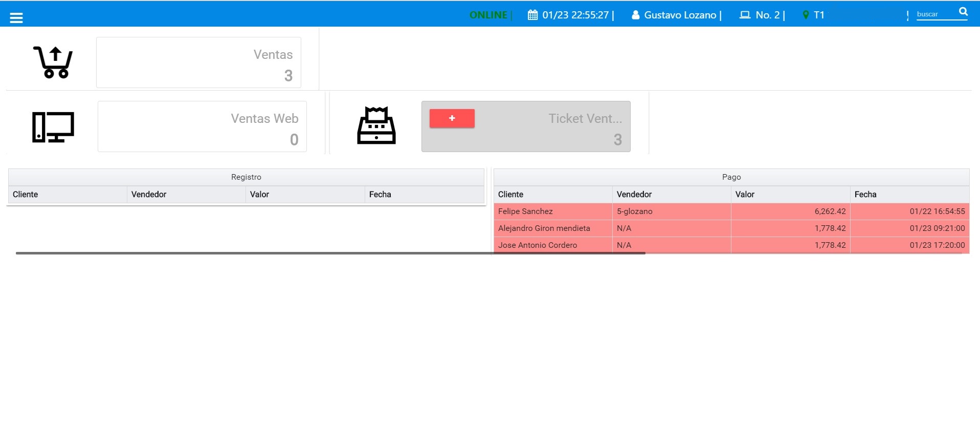Screen dimensions: 980x447
Task: Click the magnifying glass search icon
Action: pyautogui.click(x=963, y=12)
